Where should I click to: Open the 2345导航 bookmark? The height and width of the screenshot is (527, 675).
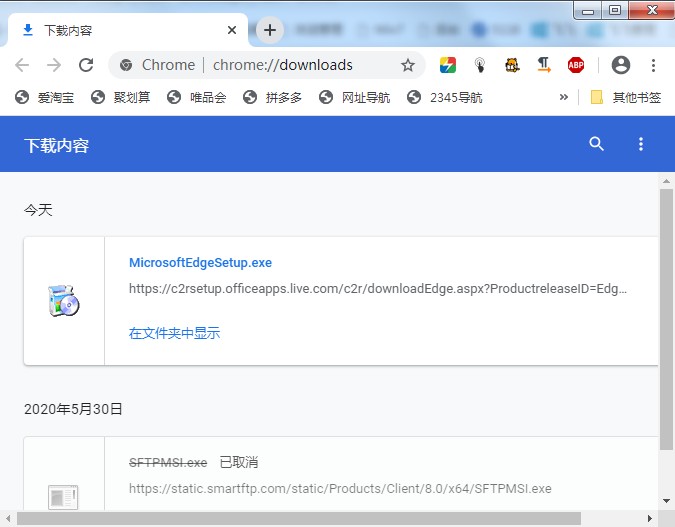445,98
